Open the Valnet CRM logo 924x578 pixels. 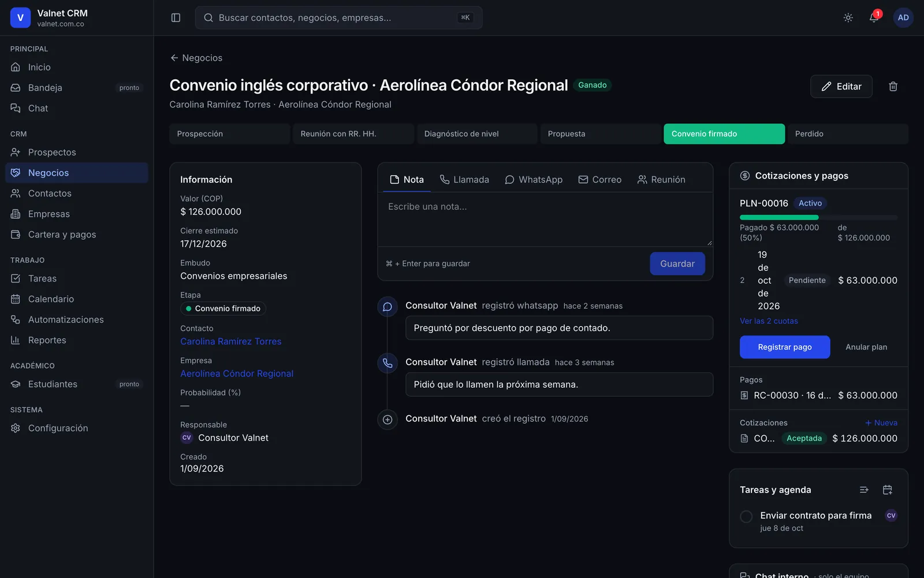pos(20,18)
